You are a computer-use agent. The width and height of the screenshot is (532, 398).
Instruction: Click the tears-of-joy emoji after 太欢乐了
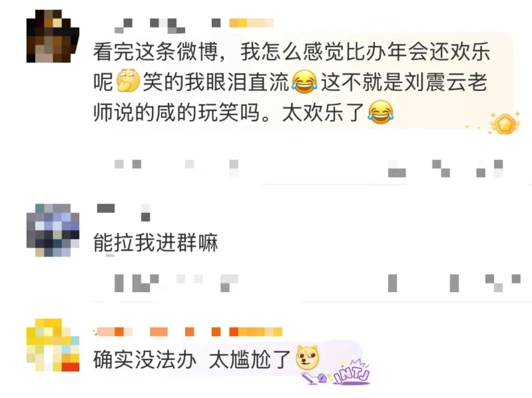(381, 112)
